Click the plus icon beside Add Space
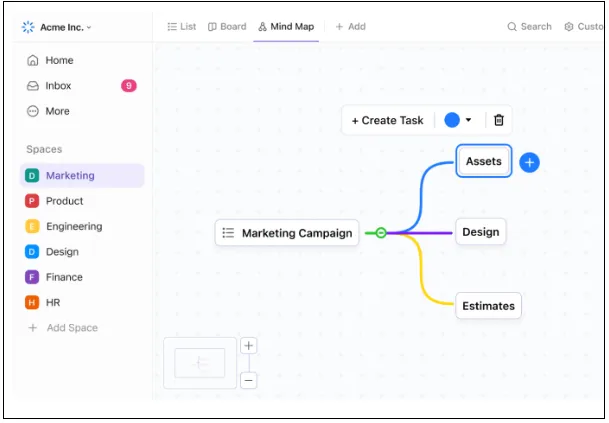Image resolution: width=609 pixels, height=423 pixels. tap(33, 328)
